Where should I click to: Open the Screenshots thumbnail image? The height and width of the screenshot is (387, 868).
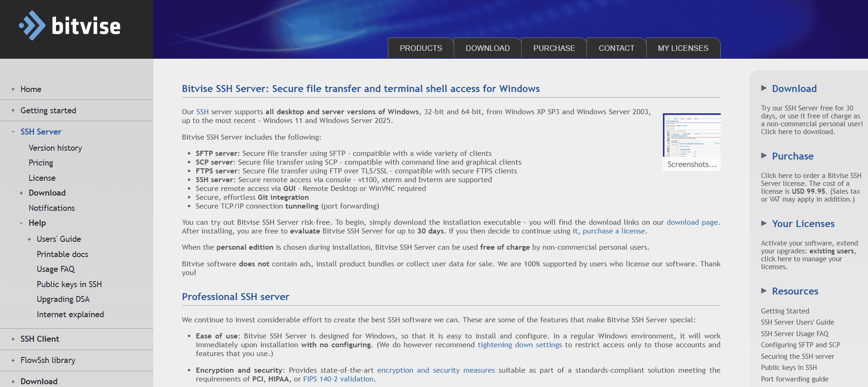pyautogui.click(x=692, y=135)
